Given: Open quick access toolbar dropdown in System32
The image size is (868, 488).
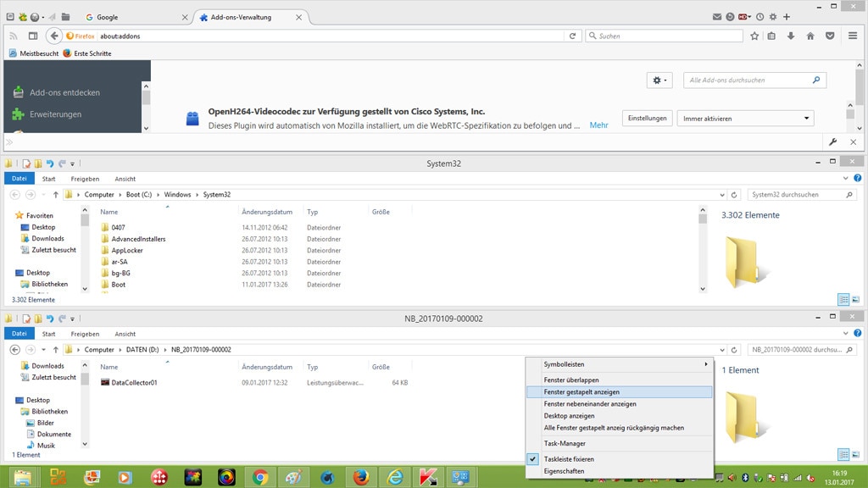Looking at the screenshot, I should click(73, 164).
